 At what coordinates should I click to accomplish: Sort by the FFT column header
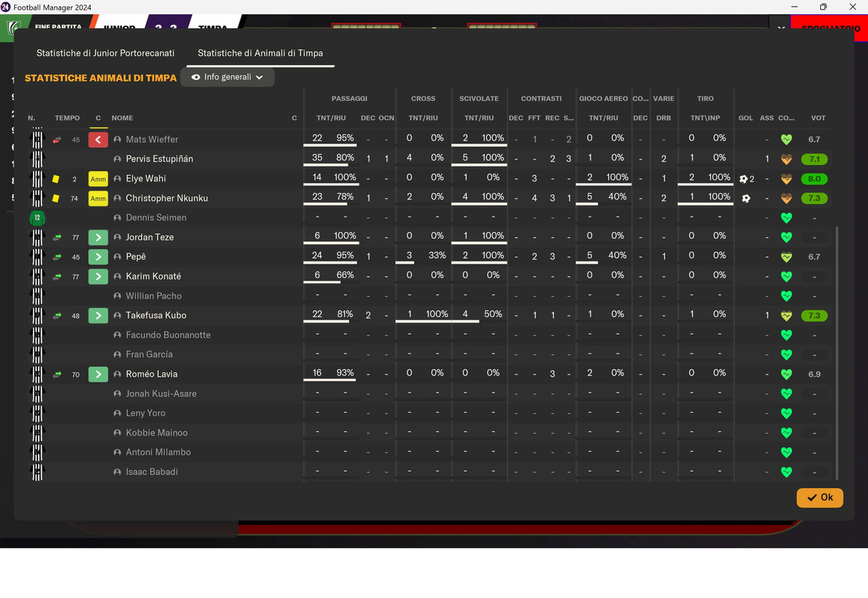click(x=535, y=118)
